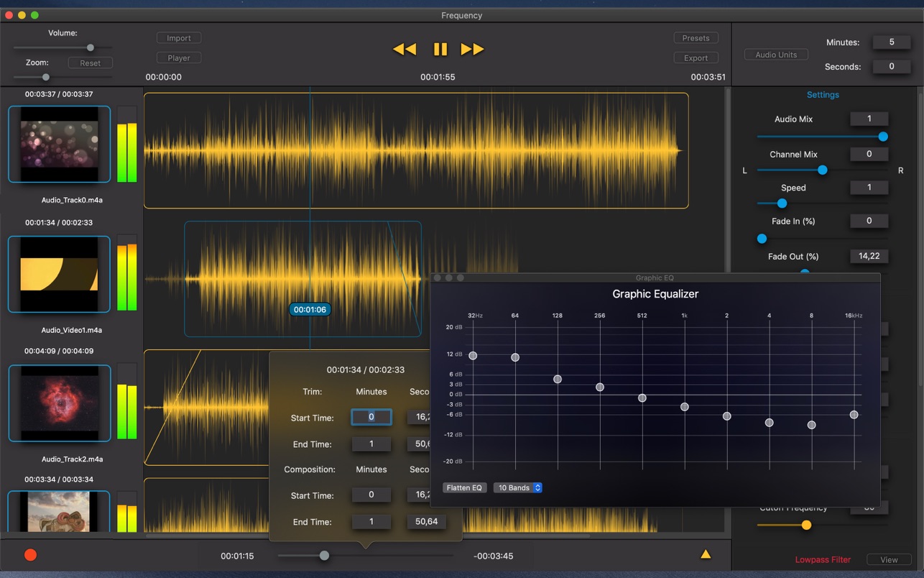Pause playback with the pause button

coord(440,49)
